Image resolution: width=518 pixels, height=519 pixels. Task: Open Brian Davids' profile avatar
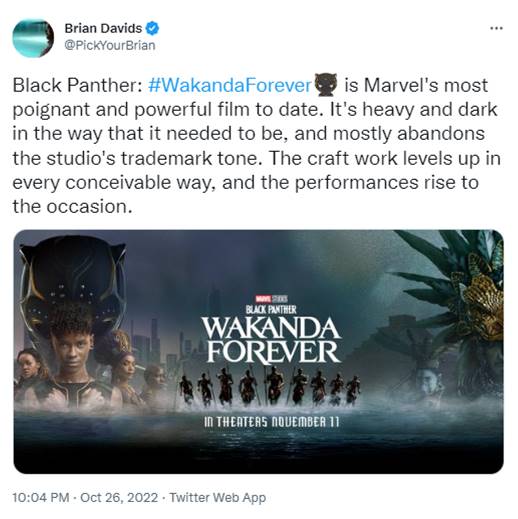pos(33,38)
